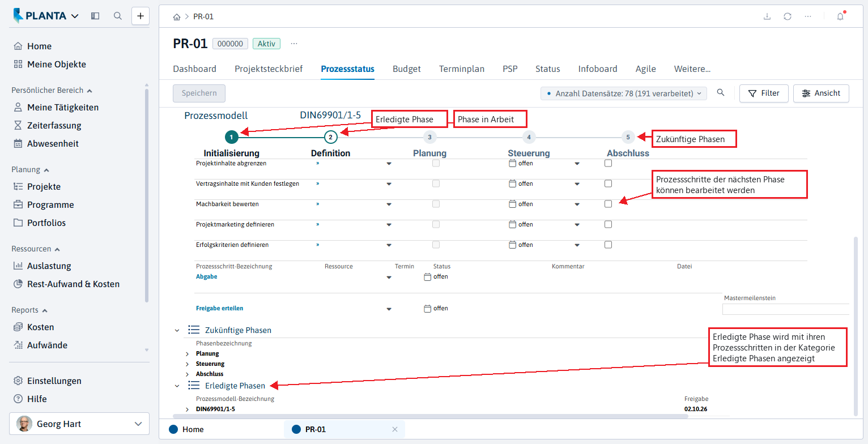Click the calendar icon in the Abgabe row
This screenshot has height=444, width=868.
pyautogui.click(x=428, y=277)
